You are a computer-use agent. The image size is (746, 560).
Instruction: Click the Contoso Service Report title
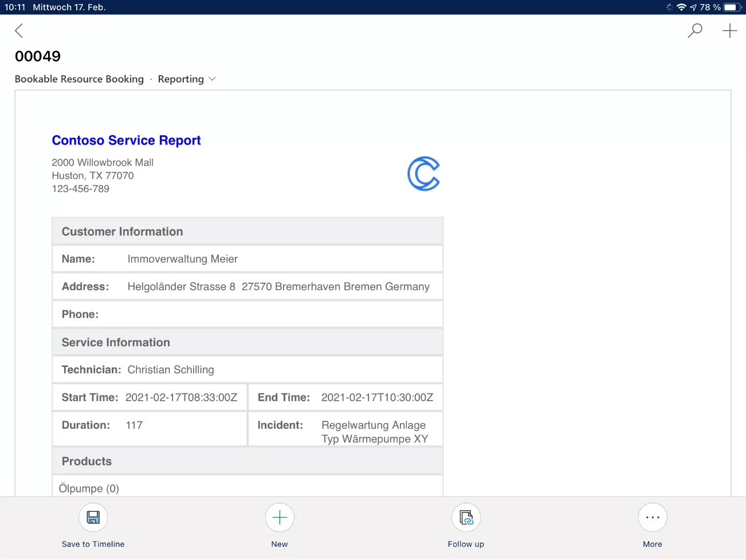click(126, 140)
